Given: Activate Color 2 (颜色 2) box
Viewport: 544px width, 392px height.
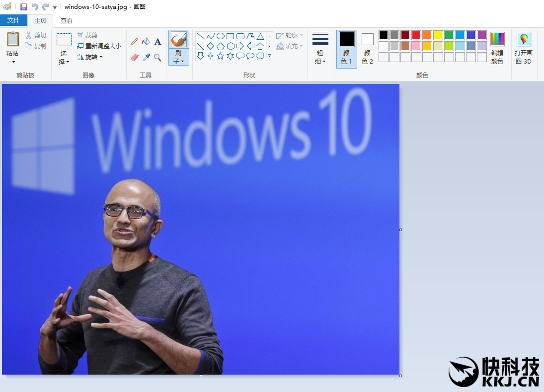Looking at the screenshot, I should (368, 49).
